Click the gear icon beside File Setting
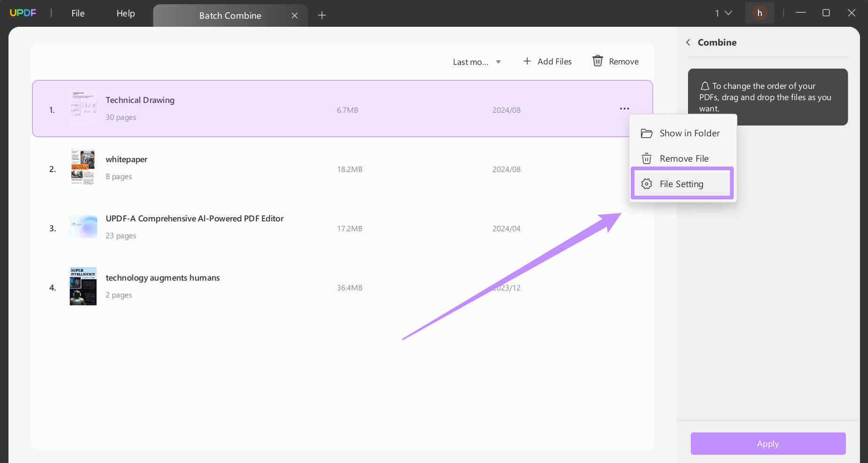Screen dimensions: 868x463 pyautogui.click(x=647, y=184)
